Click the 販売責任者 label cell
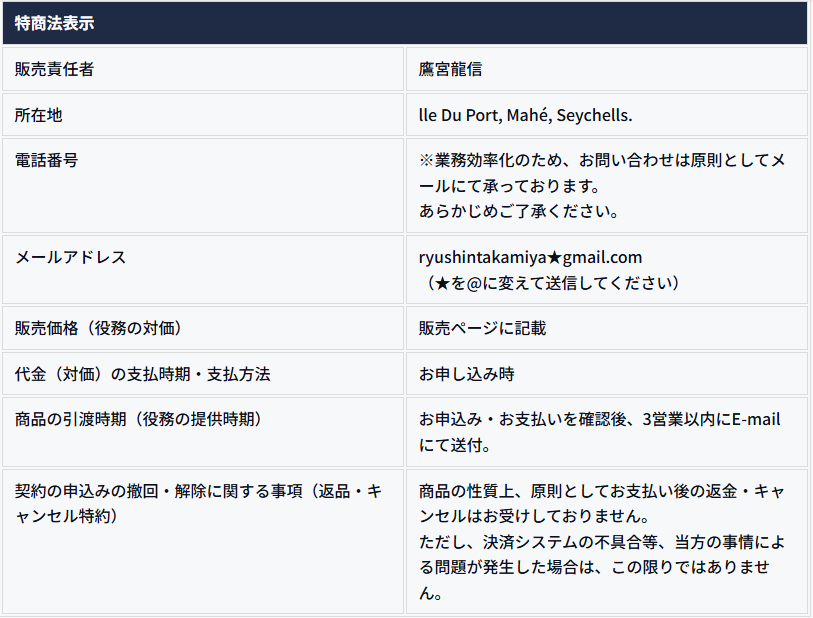This screenshot has width=813, height=618. tap(55, 69)
